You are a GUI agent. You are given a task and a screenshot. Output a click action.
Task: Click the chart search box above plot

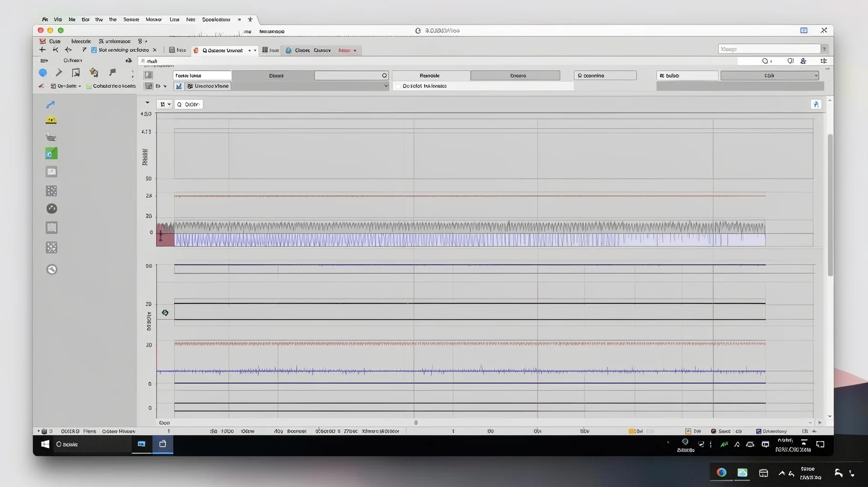(188, 104)
